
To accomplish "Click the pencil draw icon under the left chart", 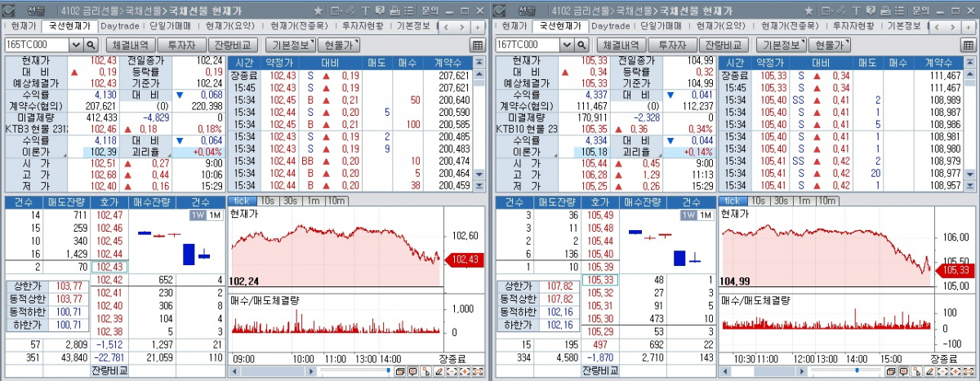I will pos(439,372).
